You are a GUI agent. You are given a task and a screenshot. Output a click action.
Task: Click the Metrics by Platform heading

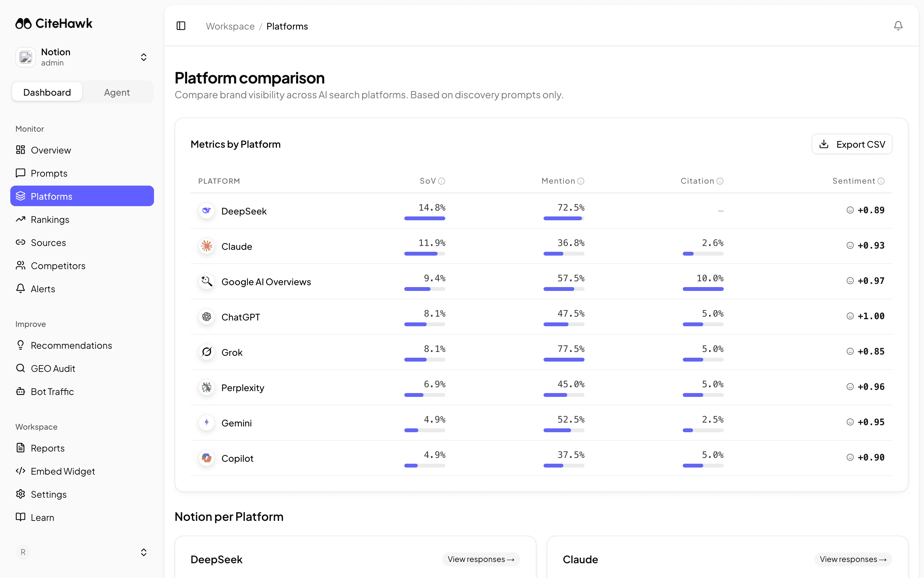point(235,144)
